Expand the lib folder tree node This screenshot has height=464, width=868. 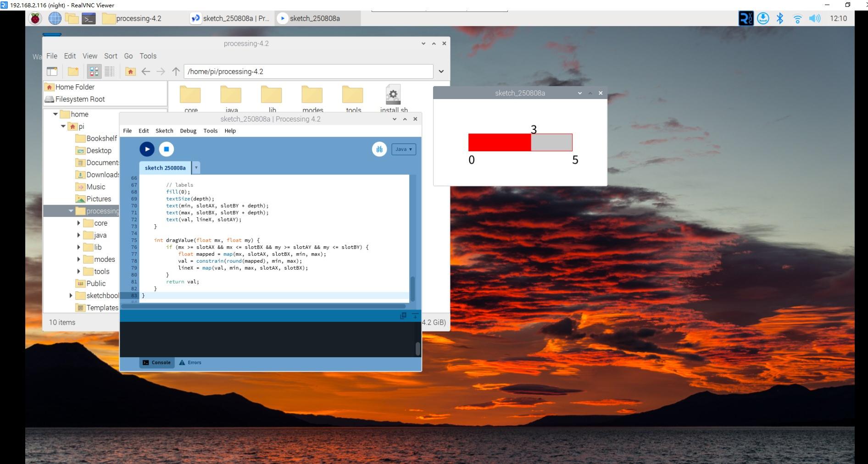coord(78,247)
